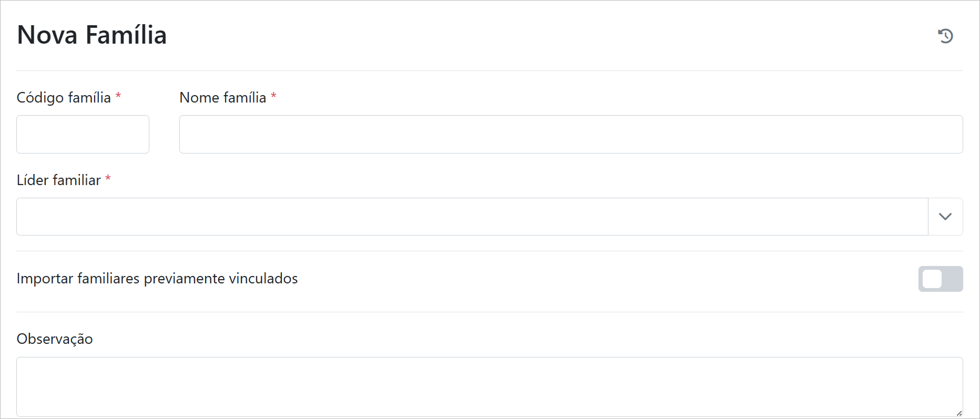This screenshot has width=980, height=419.
Task: Click the red asterisk after Código família
Action: pyautogui.click(x=118, y=96)
